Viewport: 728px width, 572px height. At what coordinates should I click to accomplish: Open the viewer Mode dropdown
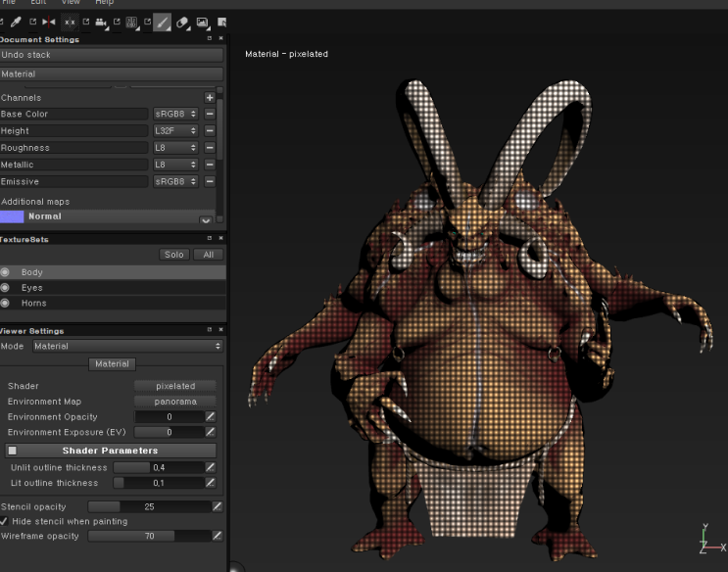click(127, 346)
